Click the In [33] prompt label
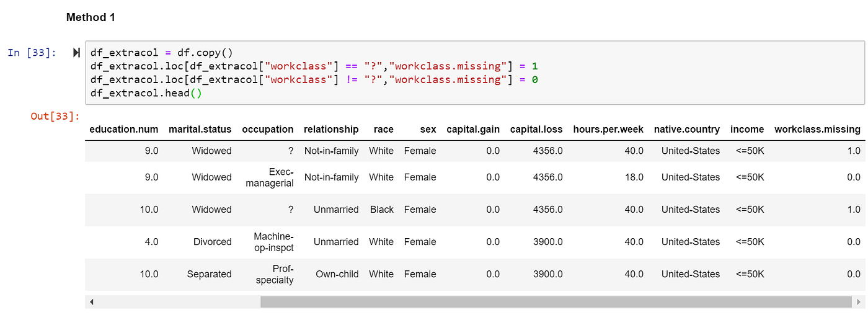Image resolution: width=868 pixels, height=320 pixels. (x=32, y=53)
